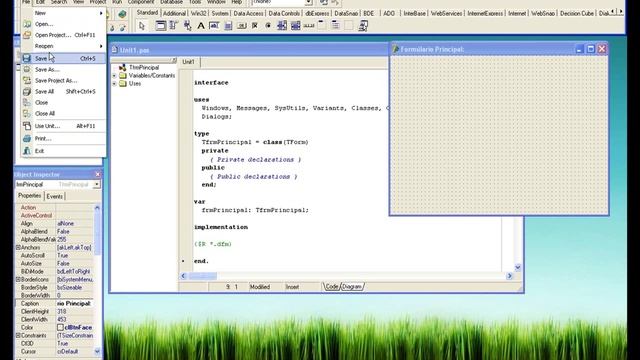Choose the ScrollBar component icon
640x360 pixels.
coord(309,26)
